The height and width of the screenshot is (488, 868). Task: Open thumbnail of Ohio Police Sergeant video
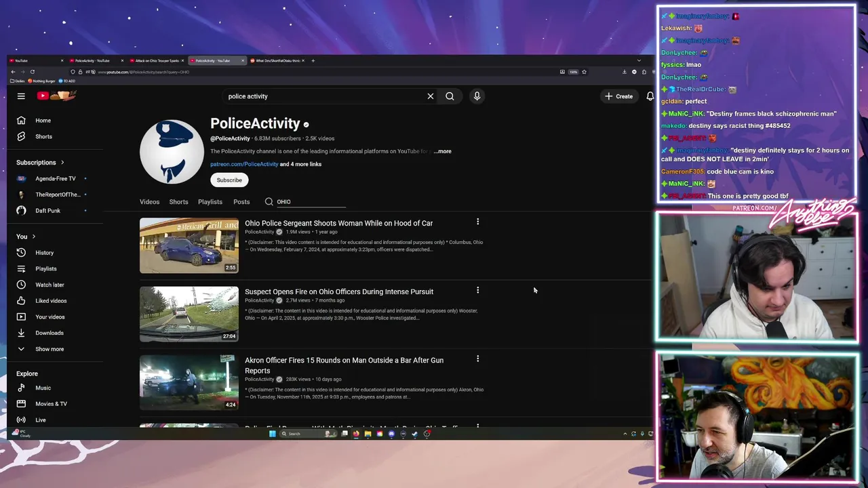[189, 245]
